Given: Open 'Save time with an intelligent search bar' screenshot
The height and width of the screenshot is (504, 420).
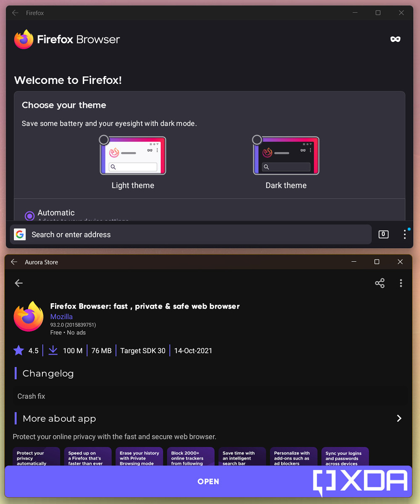Looking at the screenshot, I should tap(242, 457).
